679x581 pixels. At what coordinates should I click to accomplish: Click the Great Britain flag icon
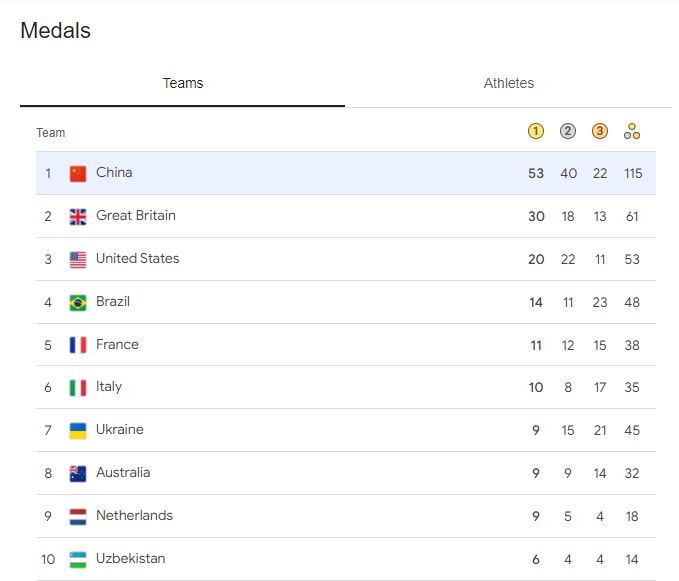tap(78, 216)
